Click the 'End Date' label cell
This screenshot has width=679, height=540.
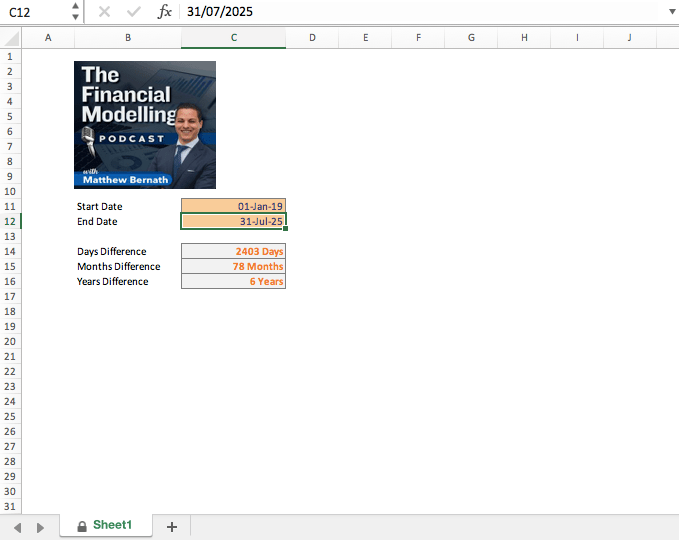tap(97, 222)
